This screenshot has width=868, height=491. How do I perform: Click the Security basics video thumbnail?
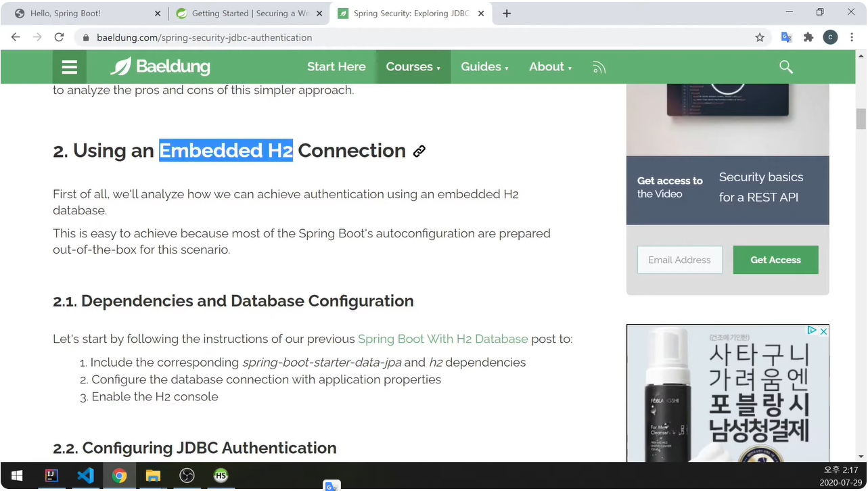pos(727,120)
